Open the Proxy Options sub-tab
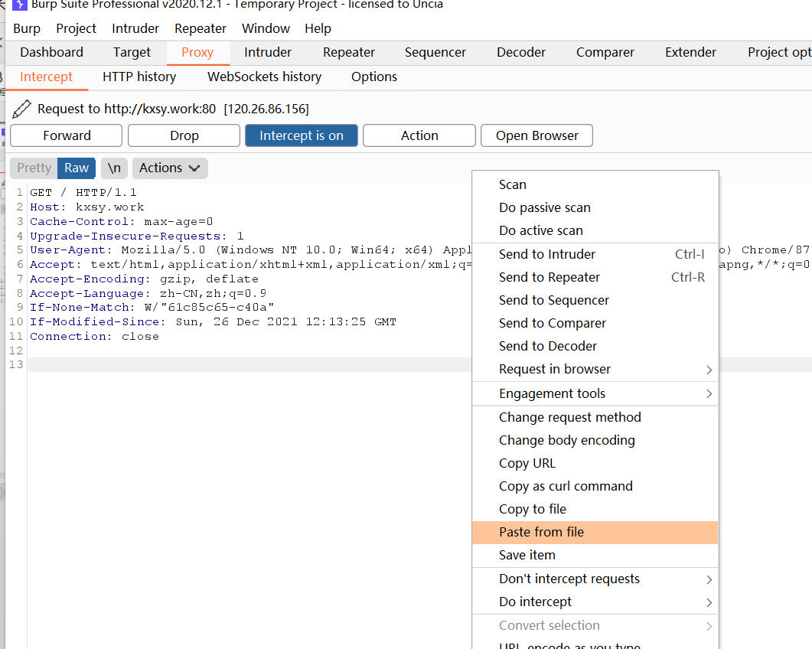 pos(374,77)
